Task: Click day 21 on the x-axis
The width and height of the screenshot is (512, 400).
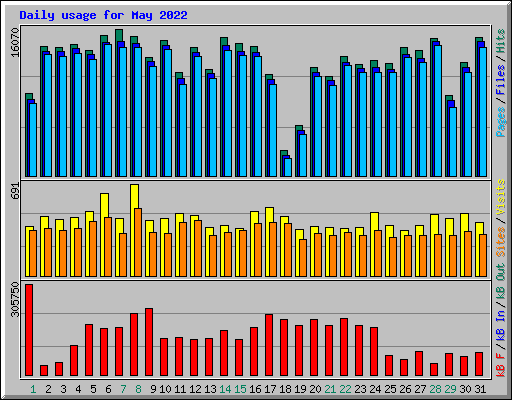Action: (x=330, y=389)
